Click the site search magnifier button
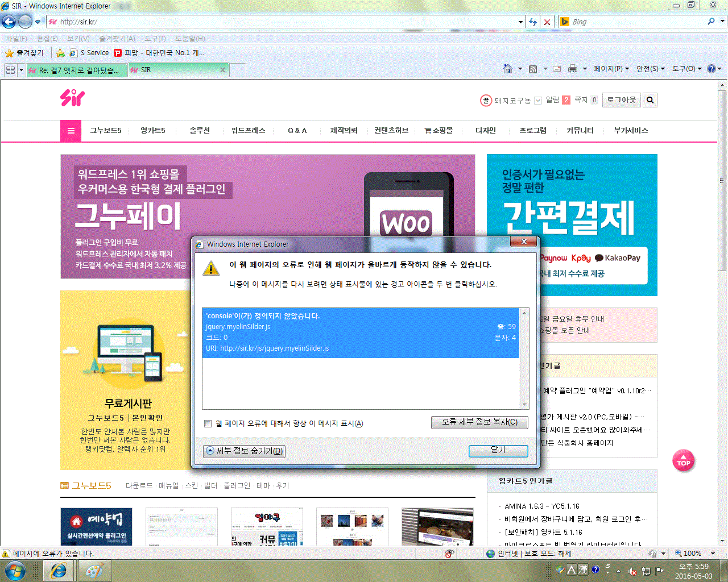Viewport: 728px width, 582px height. (x=650, y=100)
